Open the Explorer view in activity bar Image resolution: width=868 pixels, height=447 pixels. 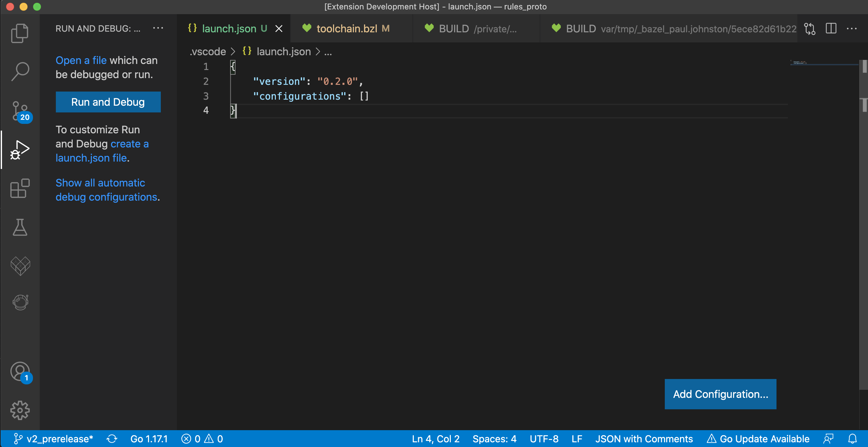20,33
